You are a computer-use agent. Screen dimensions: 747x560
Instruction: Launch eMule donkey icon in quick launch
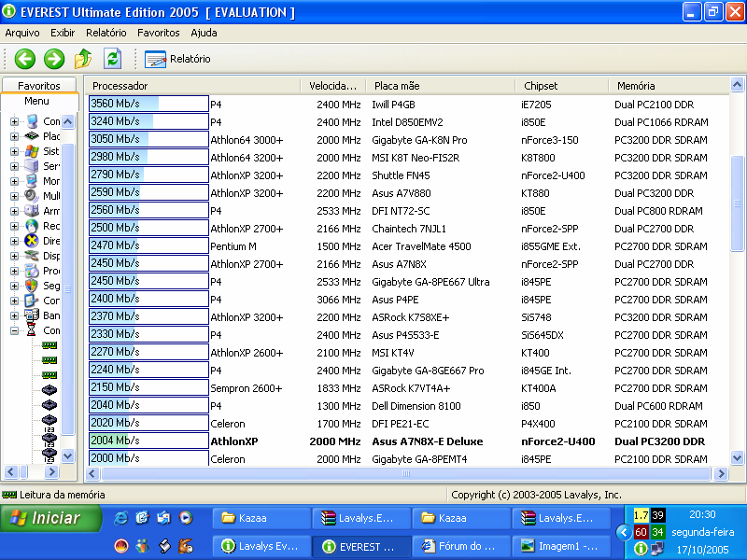coord(186,546)
